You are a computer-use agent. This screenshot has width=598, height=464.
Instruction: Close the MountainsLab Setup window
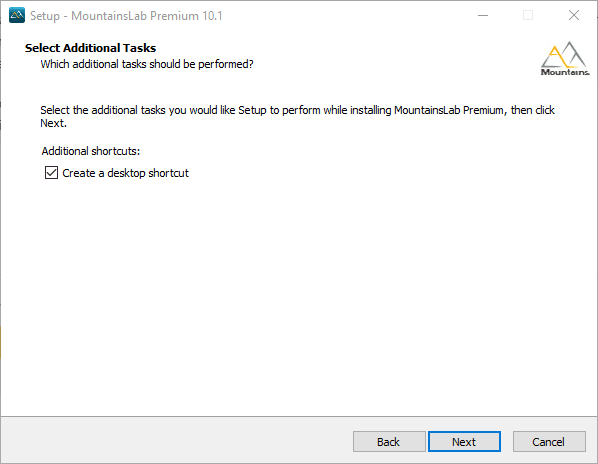[574, 16]
